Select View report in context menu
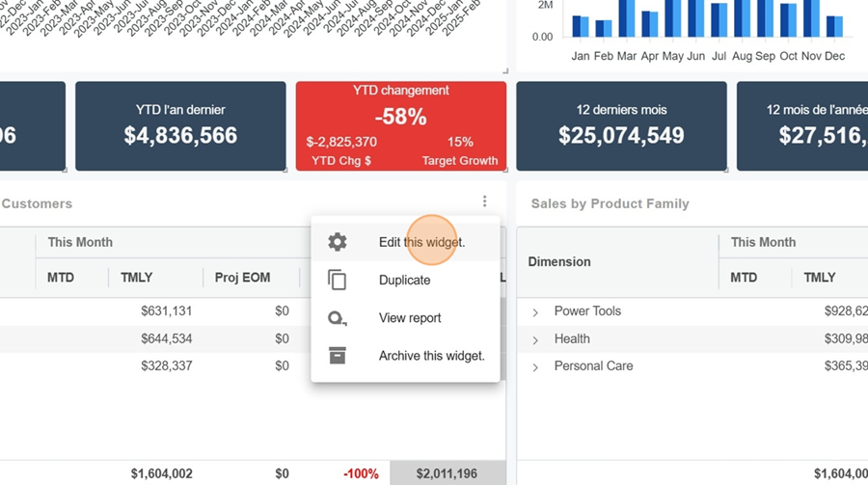 [405, 318]
